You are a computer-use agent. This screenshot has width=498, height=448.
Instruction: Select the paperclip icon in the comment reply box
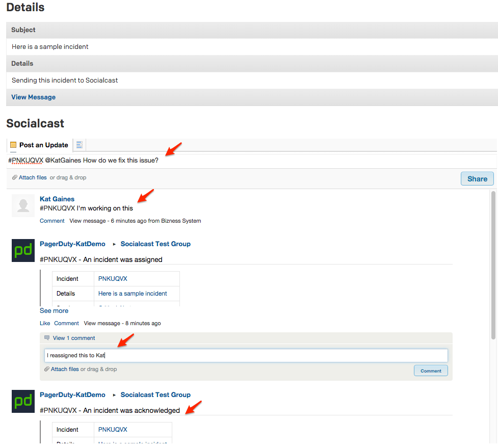point(46,369)
